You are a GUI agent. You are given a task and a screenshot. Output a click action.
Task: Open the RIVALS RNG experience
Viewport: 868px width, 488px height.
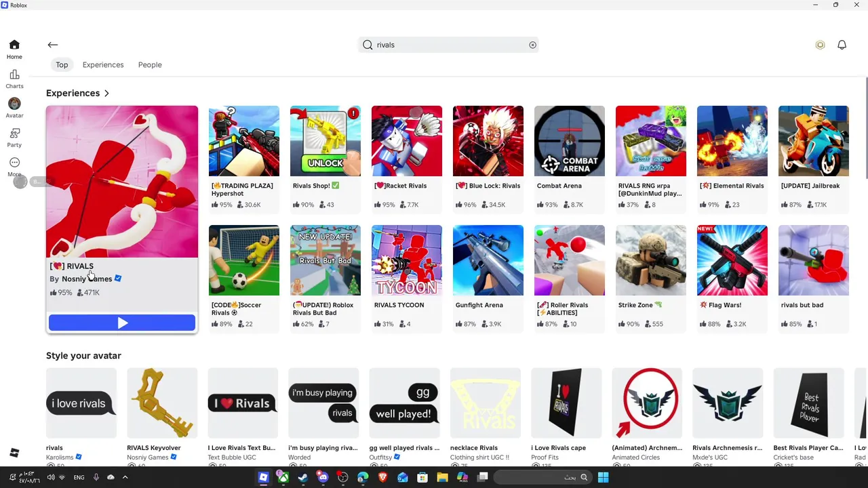(x=651, y=159)
